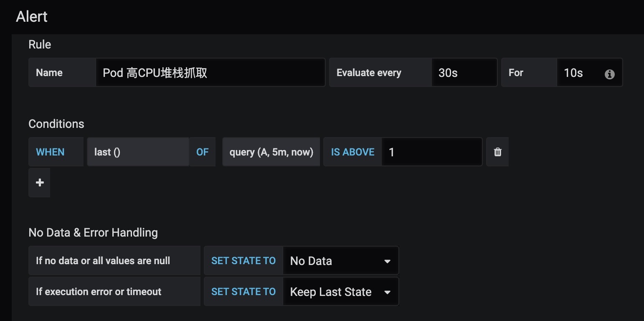The image size is (644, 321).
Task: Edit the rule Name input field
Action: click(210, 73)
